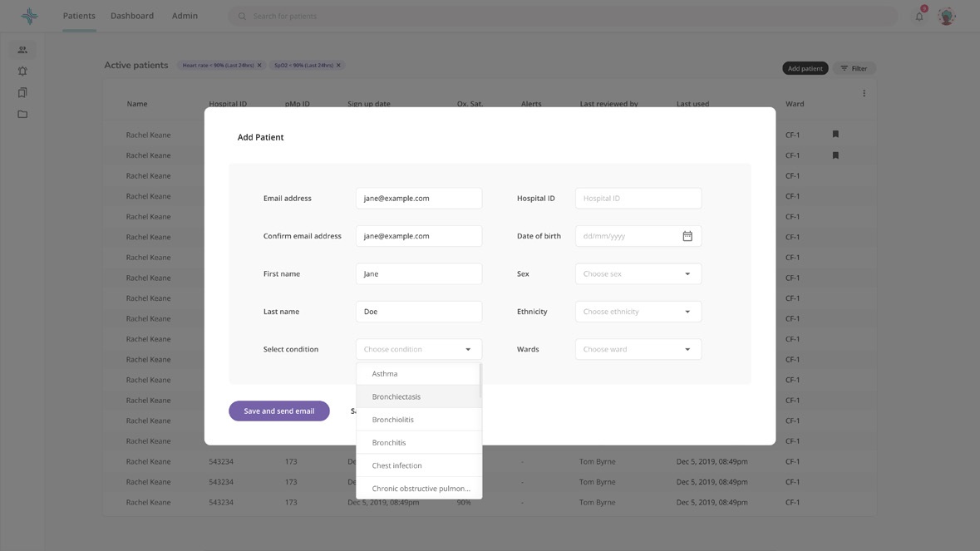
Task: Click Save and send email button
Action: [x=278, y=411]
